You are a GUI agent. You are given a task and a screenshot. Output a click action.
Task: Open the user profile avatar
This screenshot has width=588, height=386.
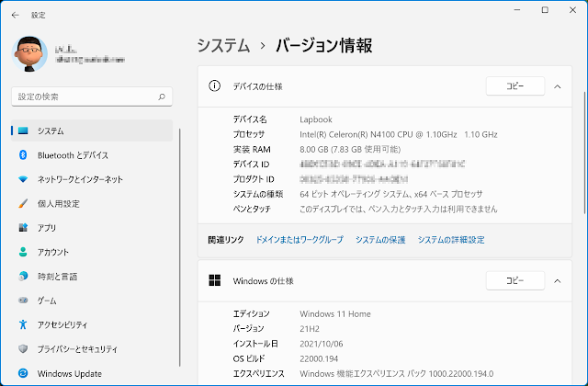pyautogui.click(x=29, y=54)
